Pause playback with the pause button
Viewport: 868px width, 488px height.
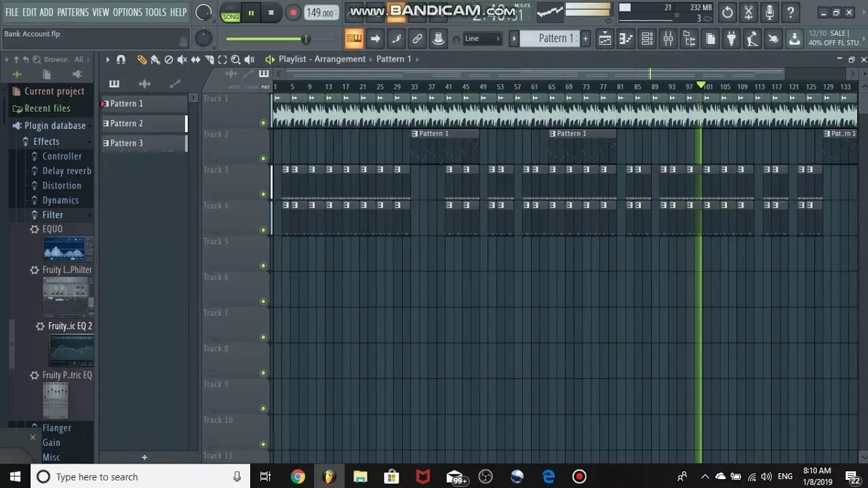pyautogui.click(x=251, y=12)
